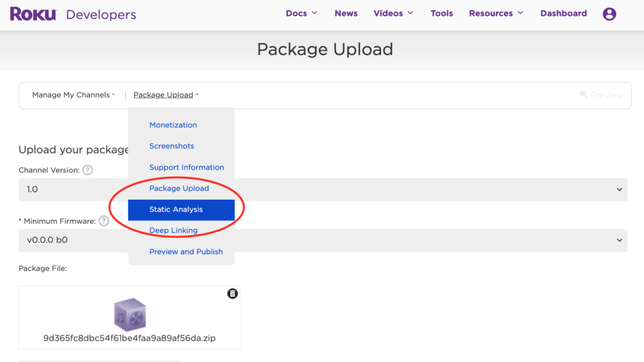Screen dimensions: 644x362
Task: Click the Channel Version help question mark
Action: coord(87,170)
